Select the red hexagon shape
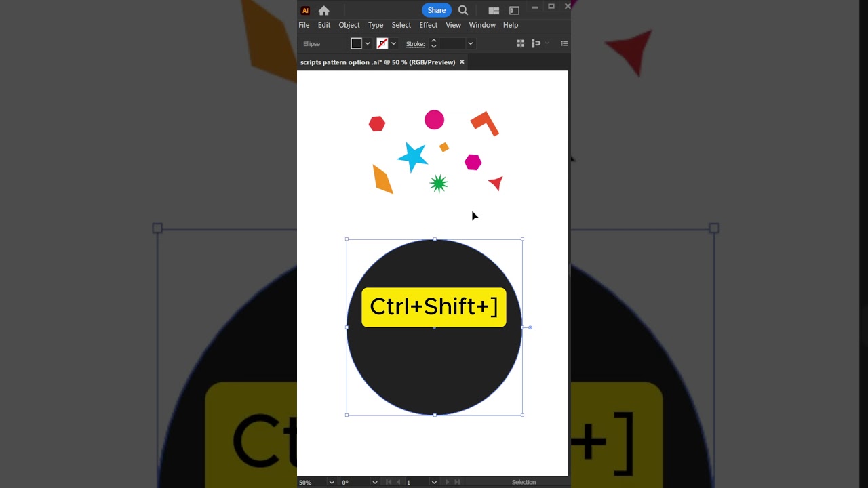The width and height of the screenshot is (868, 488). [377, 123]
